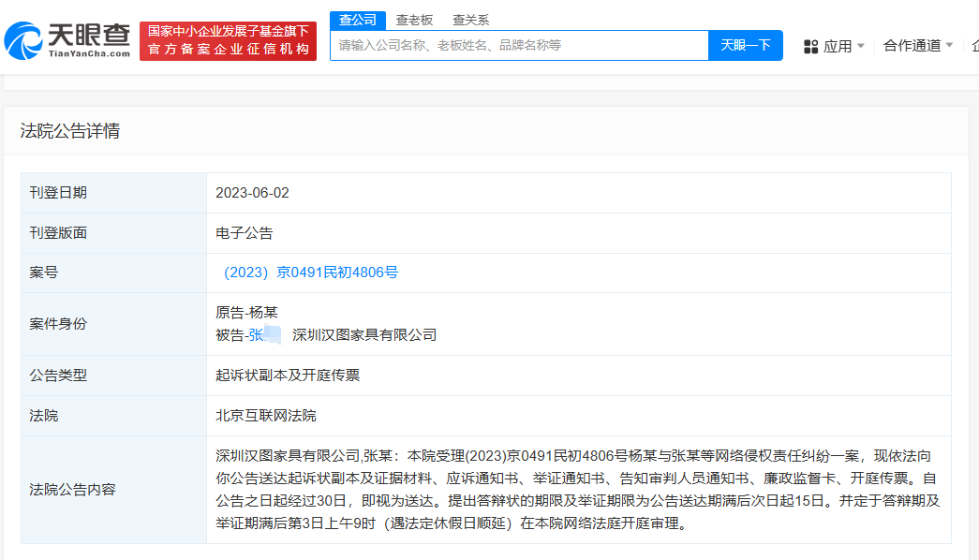Click inside the company search input field
Screen dimensions: 979x560
click(x=515, y=45)
